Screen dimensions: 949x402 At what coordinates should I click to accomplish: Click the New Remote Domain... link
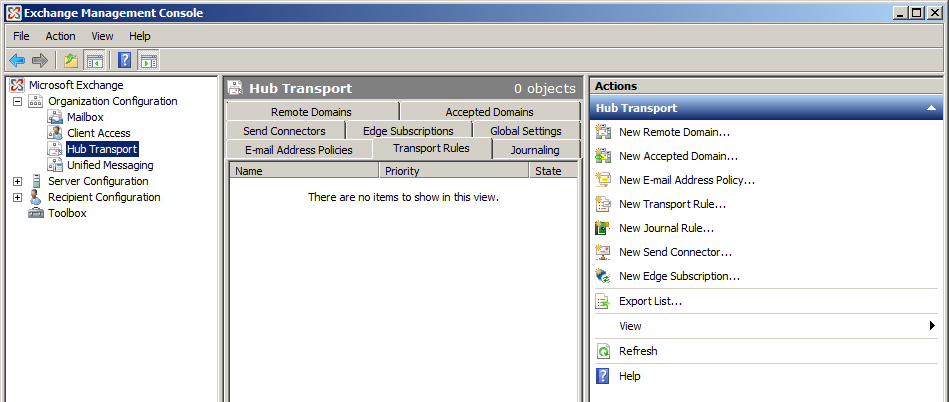(674, 132)
